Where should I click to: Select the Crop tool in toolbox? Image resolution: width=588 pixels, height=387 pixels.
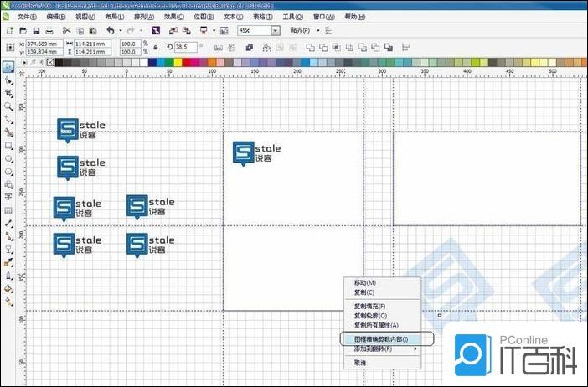8,93
